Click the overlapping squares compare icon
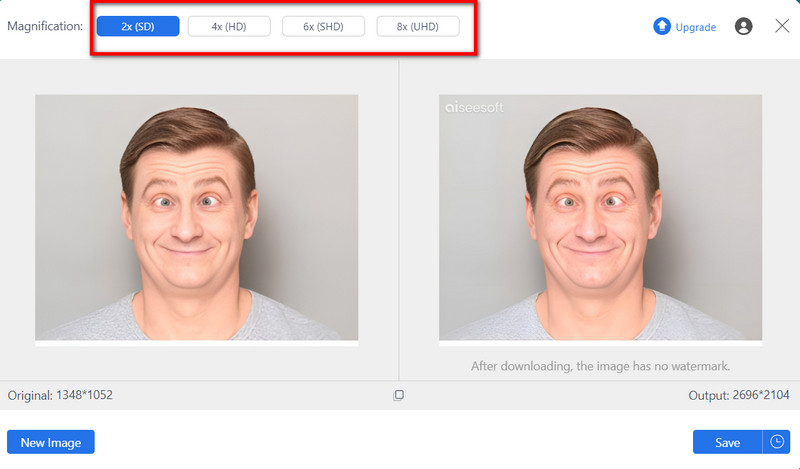This screenshot has height=469, width=800. 398,395
